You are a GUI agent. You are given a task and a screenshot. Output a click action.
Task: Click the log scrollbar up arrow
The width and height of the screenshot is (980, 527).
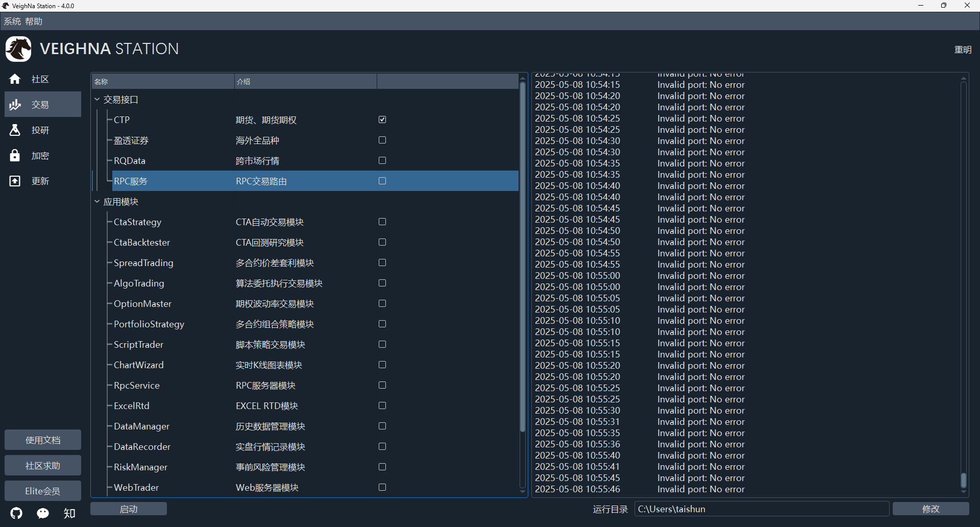point(964,78)
